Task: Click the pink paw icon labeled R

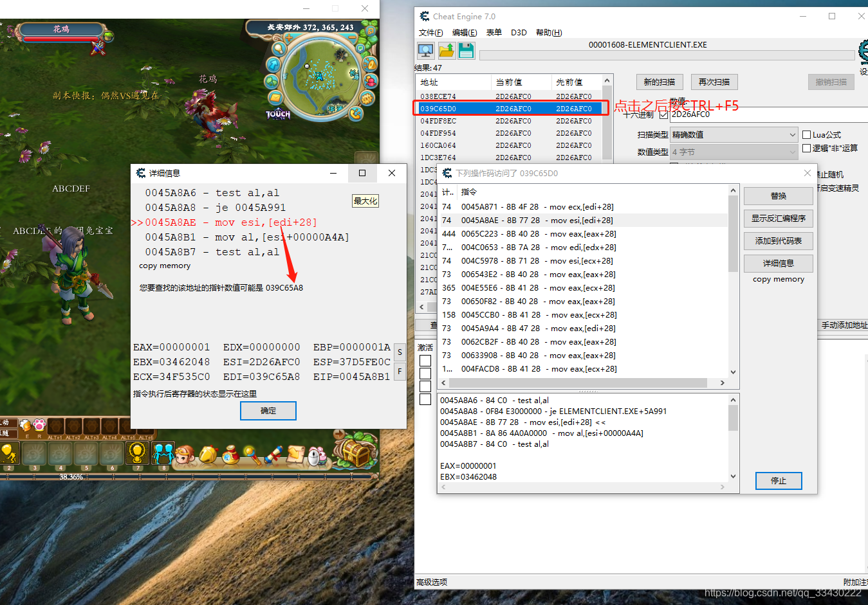Action: [x=39, y=424]
